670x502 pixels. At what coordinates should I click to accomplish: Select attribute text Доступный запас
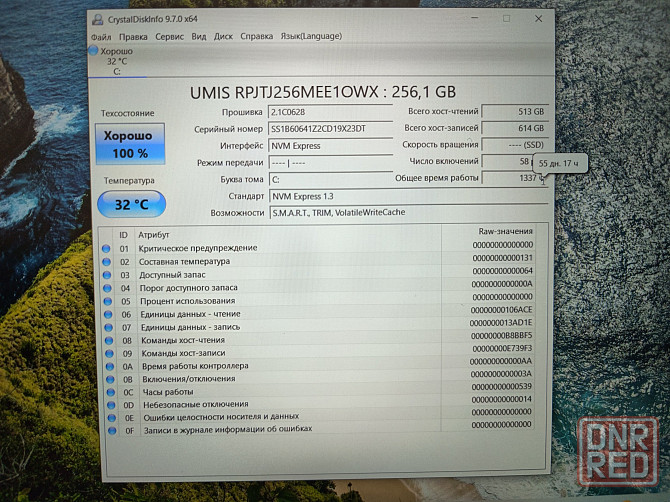coord(172,275)
